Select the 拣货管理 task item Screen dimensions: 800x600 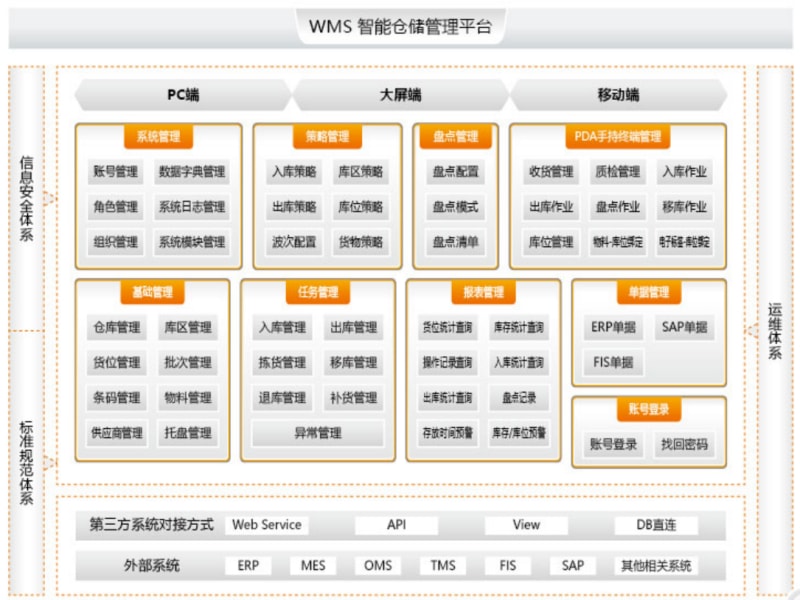click(282, 363)
